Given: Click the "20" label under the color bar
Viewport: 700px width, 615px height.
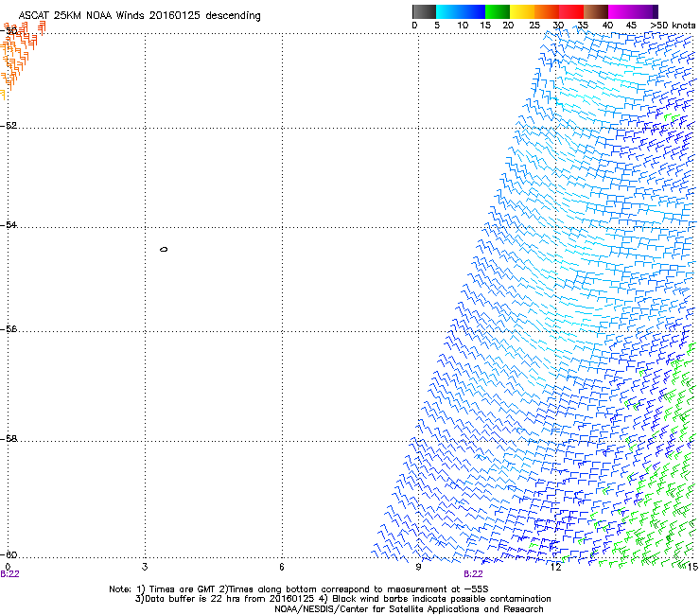Looking at the screenshot, I should point(508,26).
